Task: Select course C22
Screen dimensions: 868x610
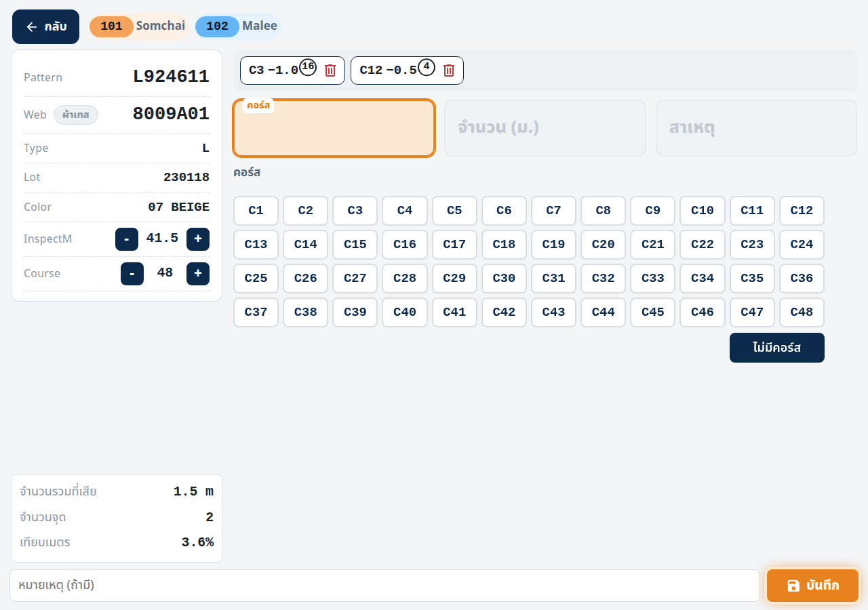Action: (703, 245)
